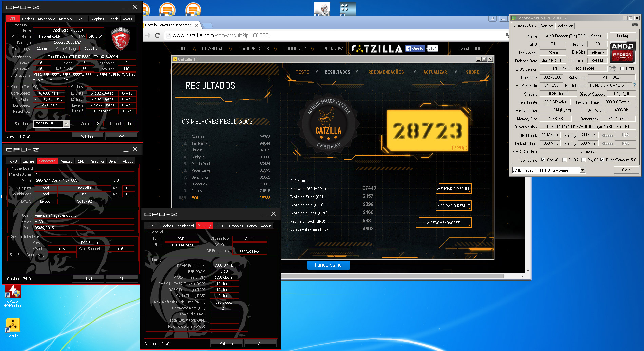The height and width of the screenshot is (351, 644).
Task: Open the About tab in top CPU-Z window
Action: click(128, 19)
